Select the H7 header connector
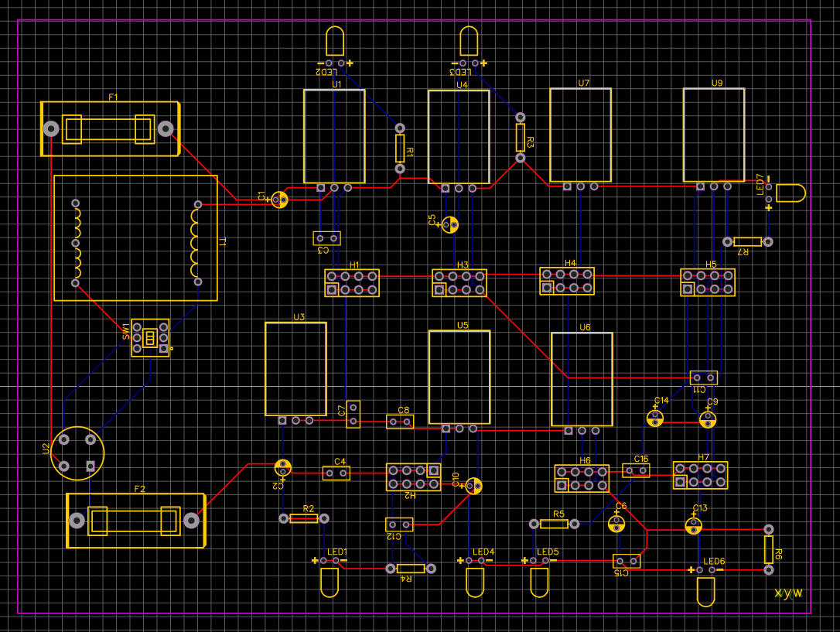The height and width of the screenshot is (632, 840). (x=700, y=475)
